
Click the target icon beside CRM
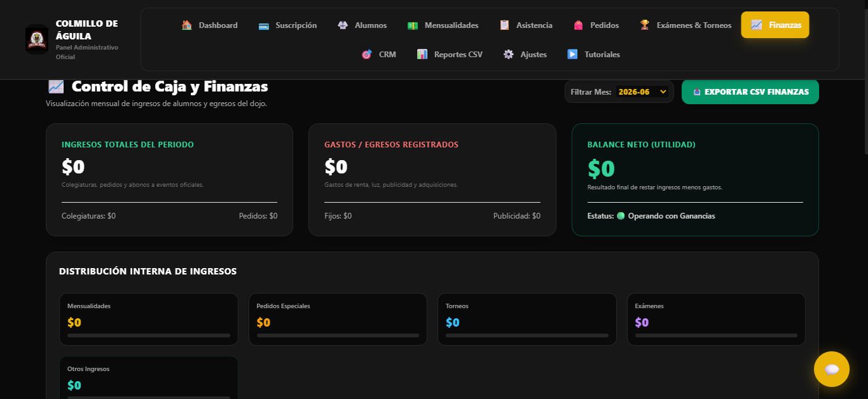[366, 55]
